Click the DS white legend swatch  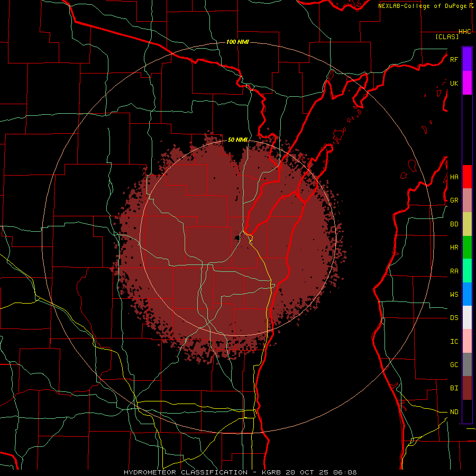point(467,317)
